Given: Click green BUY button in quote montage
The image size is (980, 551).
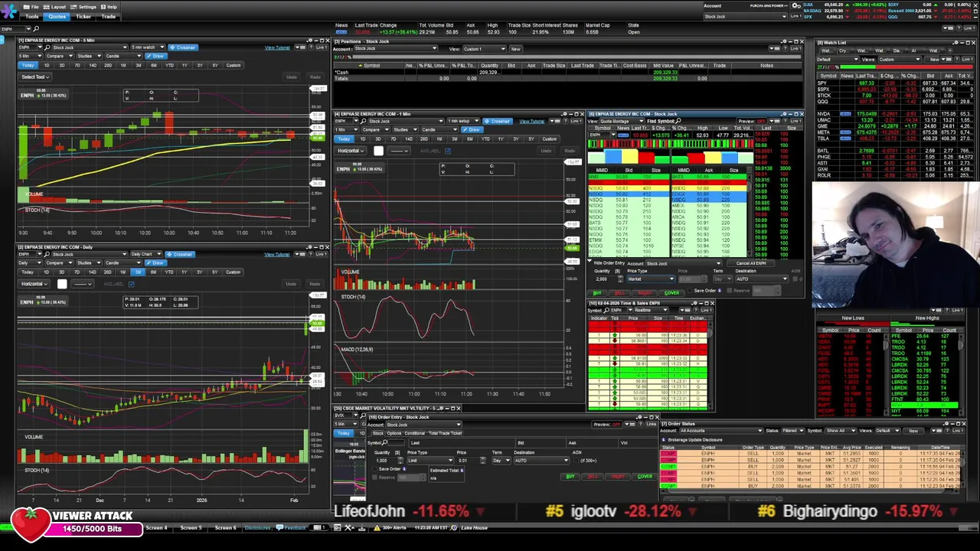Looking at the screenshot, I should 596,292.
